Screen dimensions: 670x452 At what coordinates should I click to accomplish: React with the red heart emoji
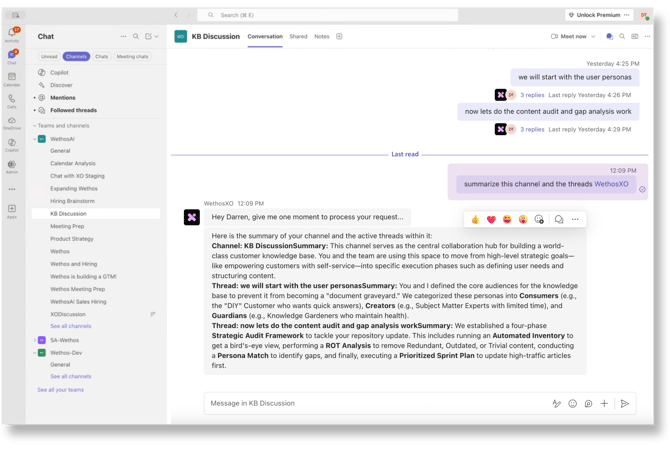click(491, 219)
